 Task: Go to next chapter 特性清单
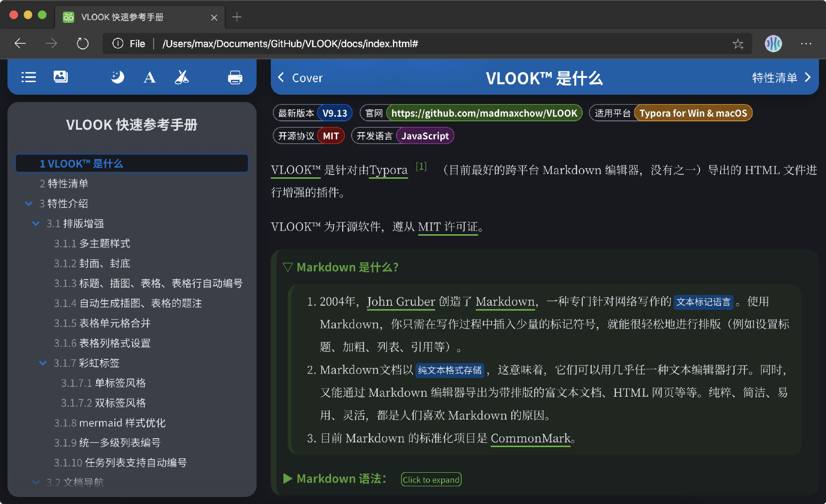[x=782, y=77]
